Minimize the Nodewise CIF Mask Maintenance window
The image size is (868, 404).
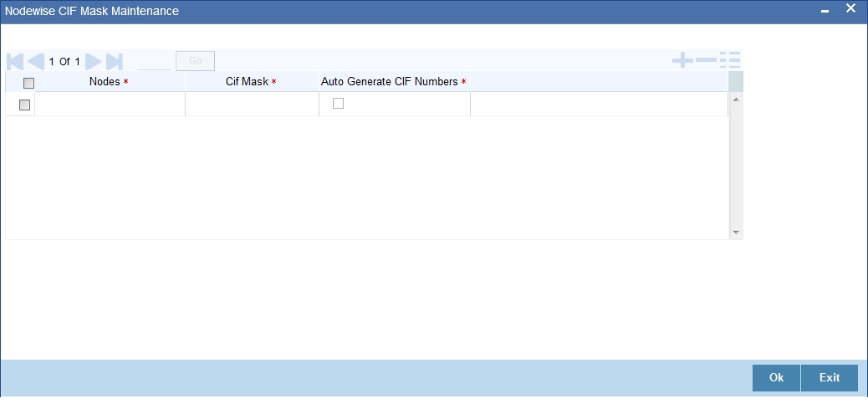click(x=825, y=12)
